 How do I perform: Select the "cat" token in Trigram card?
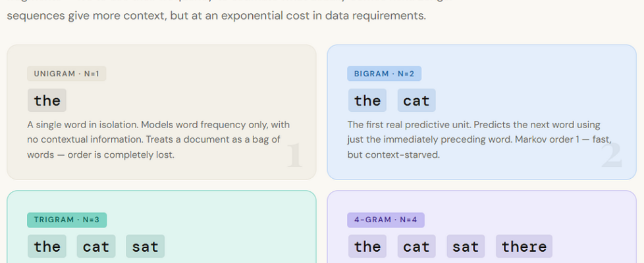coord(96,247)
